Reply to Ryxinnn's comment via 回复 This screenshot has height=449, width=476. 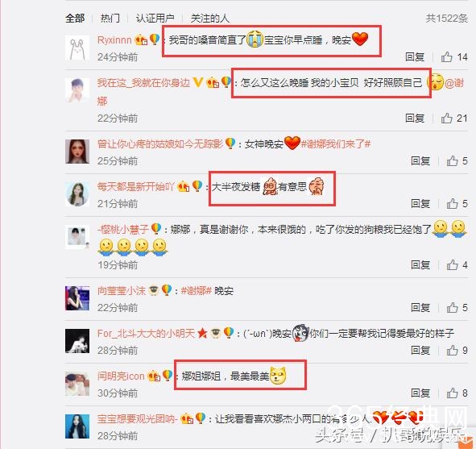[x=415, y=56]
